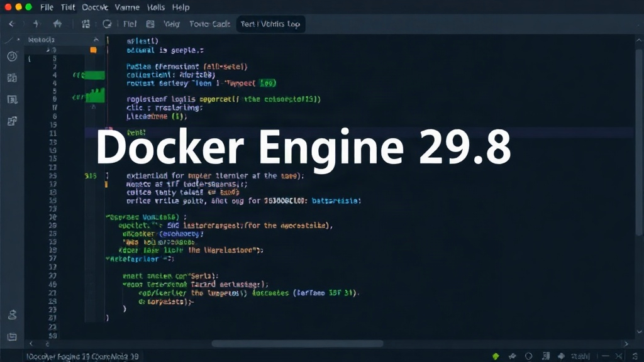Screen dimensions: 644x362
Task: Click the minus icon in status bar
Action: click(x=606, y=356)
